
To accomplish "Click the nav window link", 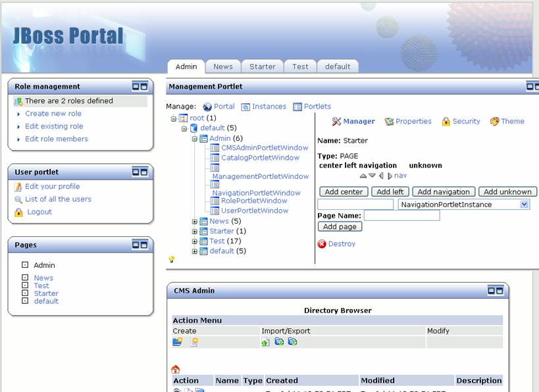I will click(400, 176).
